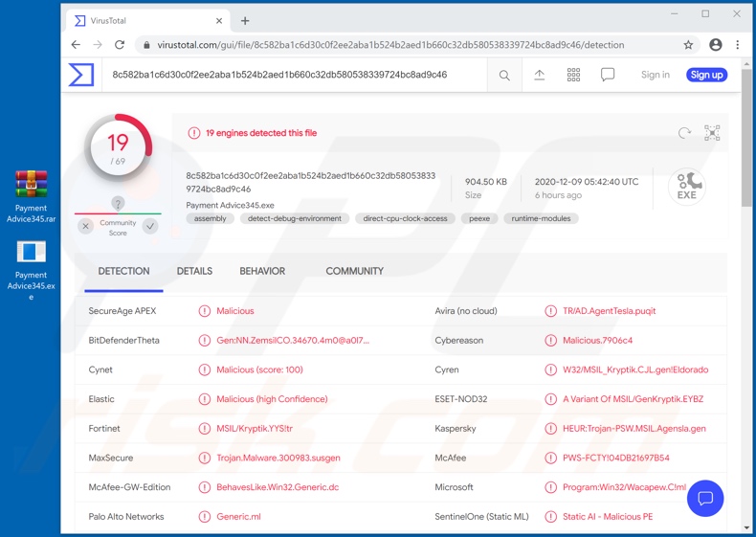Click the HEUR:Trojan-PSW.MSIL.Agensla.gen result
This screenshot has height=537, width=756.
click(634, 429)
